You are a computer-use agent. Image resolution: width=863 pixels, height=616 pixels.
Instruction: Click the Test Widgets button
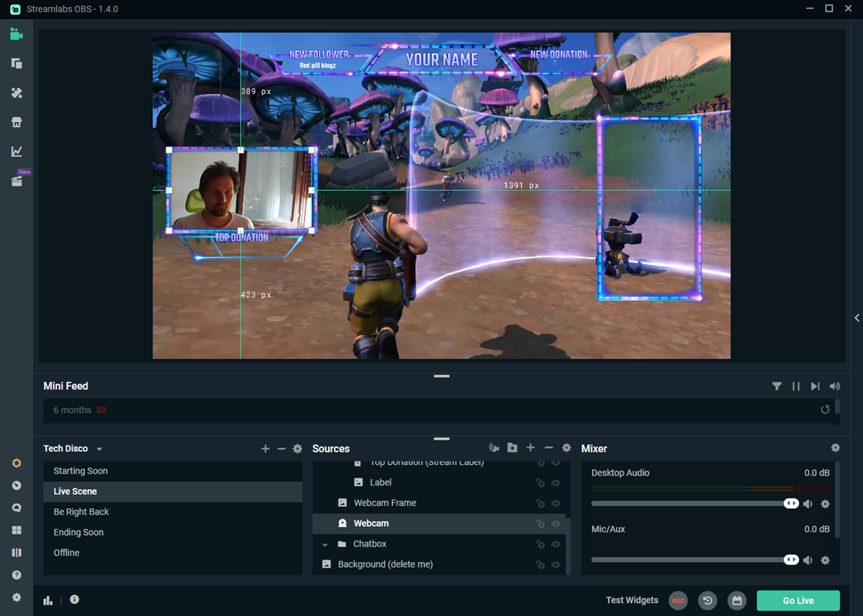click(632, 600)
